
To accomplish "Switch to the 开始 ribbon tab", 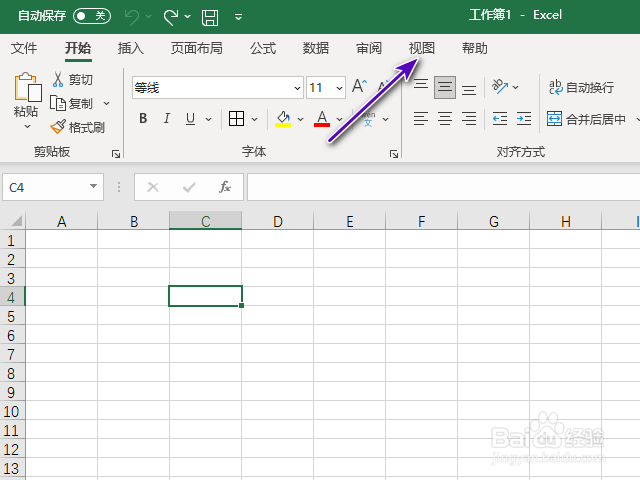I will [x=78, y=48].
